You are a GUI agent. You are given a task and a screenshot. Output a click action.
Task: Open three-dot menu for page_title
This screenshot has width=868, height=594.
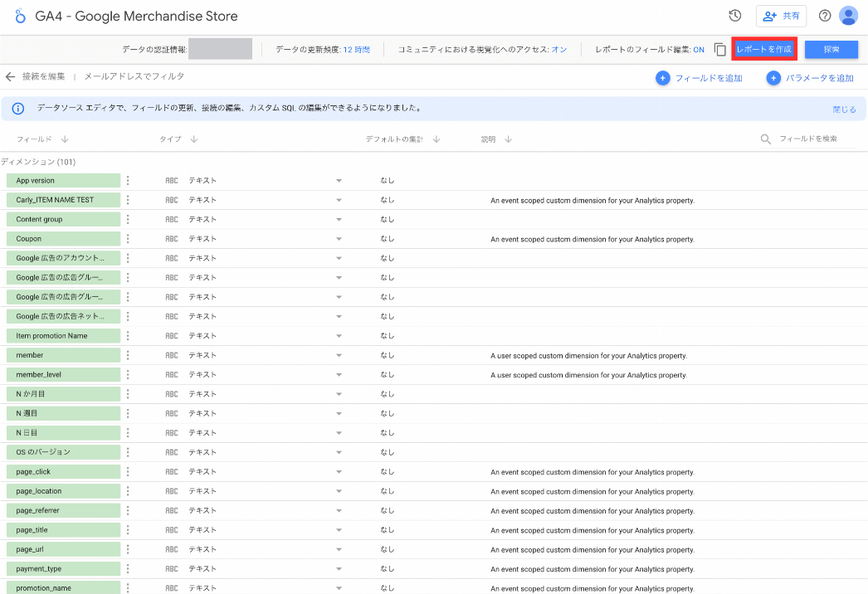[128, 530]
